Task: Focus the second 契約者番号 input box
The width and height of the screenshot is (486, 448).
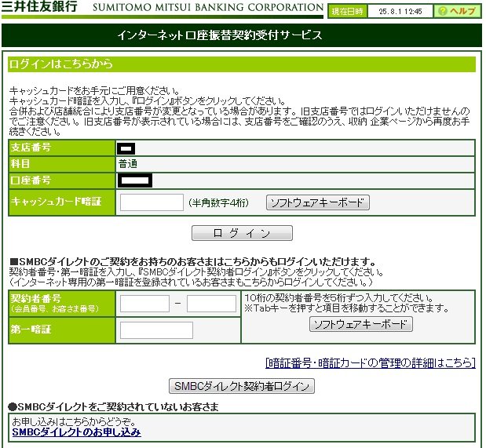Action: [211, 304]
